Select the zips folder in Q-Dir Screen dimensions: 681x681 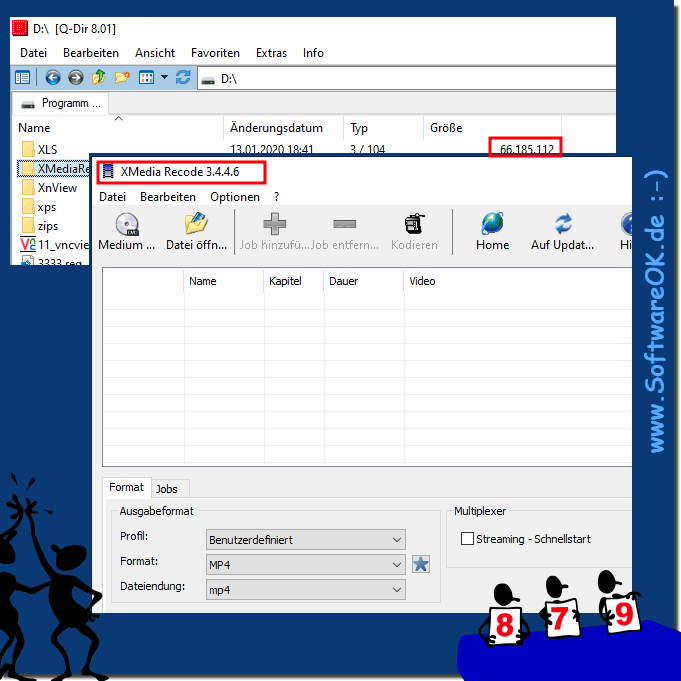click(40, 226)
